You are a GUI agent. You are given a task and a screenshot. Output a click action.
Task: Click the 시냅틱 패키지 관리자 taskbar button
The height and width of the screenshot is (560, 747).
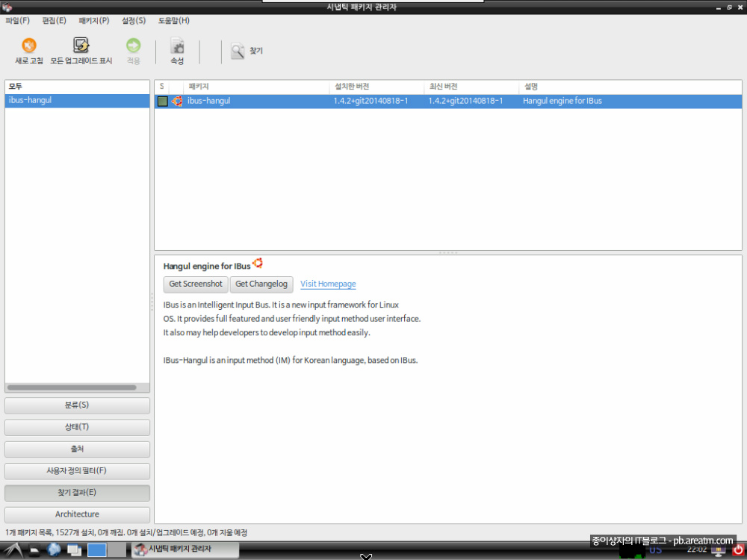coord(185,550)
